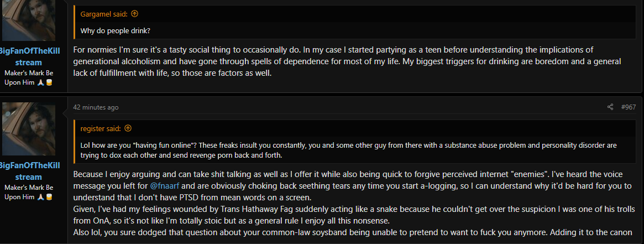
Task: Open permalink for post #967
Action: pyautogui.click(x=629, y=107)
